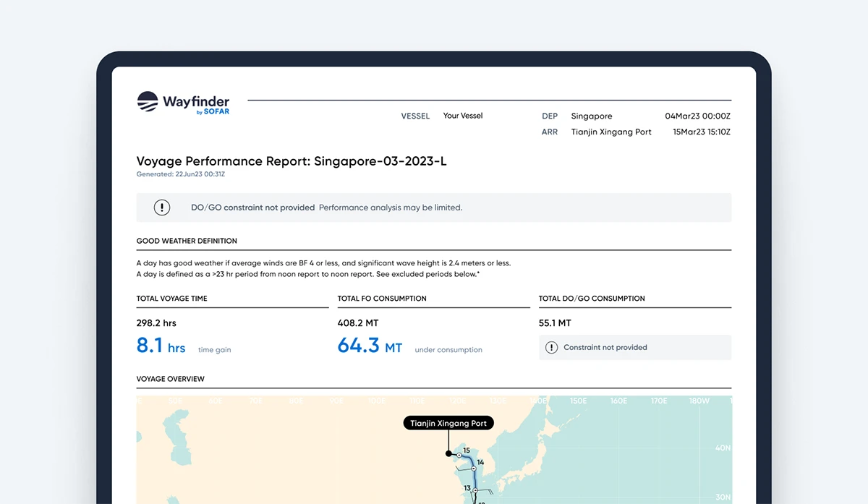Click the report title Singapore-03-2023-L
Screen dimensions: 868x504
(381, 161)
